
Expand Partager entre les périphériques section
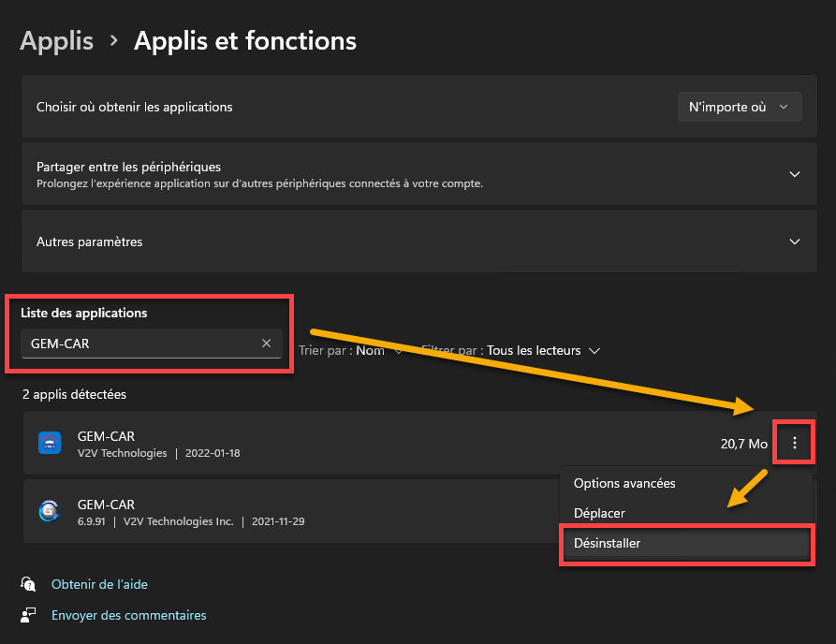tap(419, 174)
